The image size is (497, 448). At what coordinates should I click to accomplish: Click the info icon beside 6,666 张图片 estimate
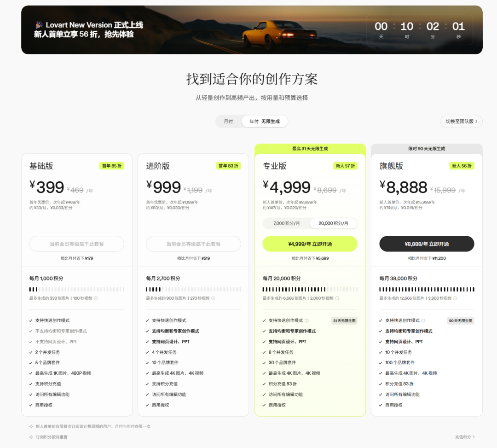tap(337, 298)
